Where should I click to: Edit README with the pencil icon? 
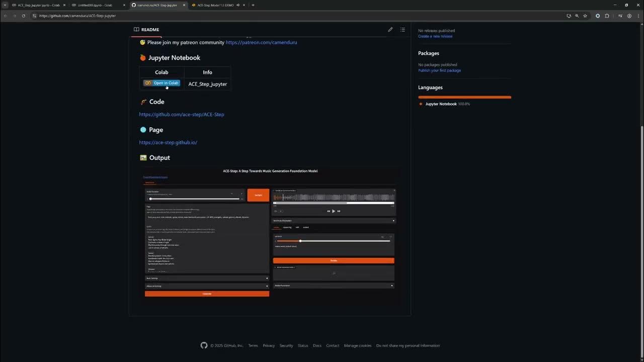(x=390, y=30)
